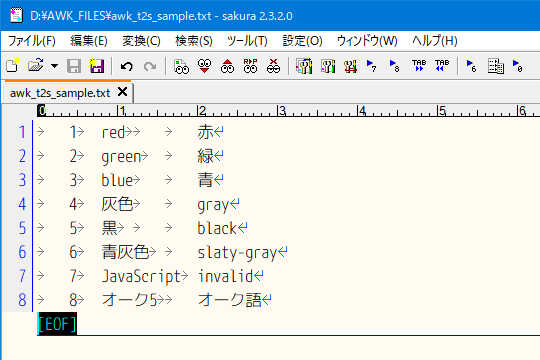Click the outline analysis grid icon
The width and height of the screenshot is (540, 360).
(496, 66)
